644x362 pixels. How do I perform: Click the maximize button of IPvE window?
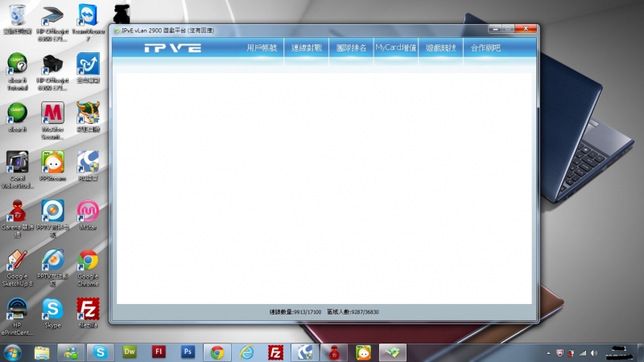[x=508, y=28]
